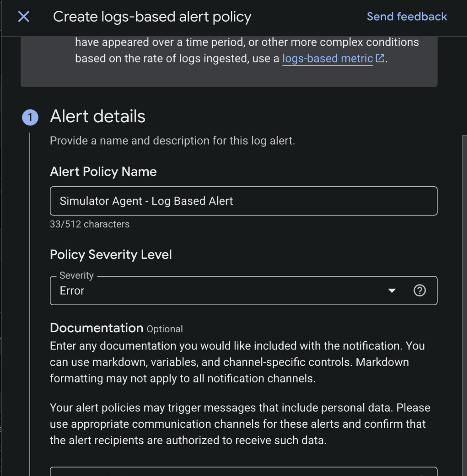Click the Alert Policy Name text field
This screenshot has height=476, width=467.
243,201
